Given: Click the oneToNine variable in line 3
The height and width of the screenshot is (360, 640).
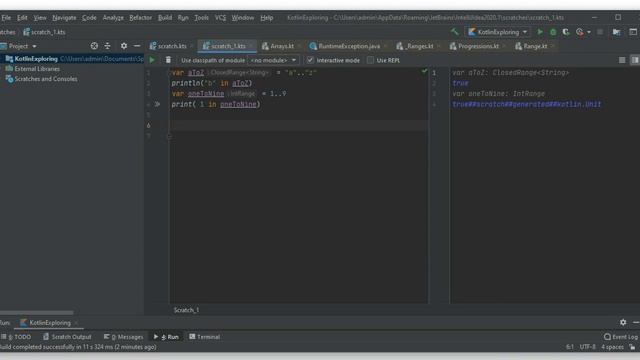Looking at the screenshot, I should coord(206,93).
